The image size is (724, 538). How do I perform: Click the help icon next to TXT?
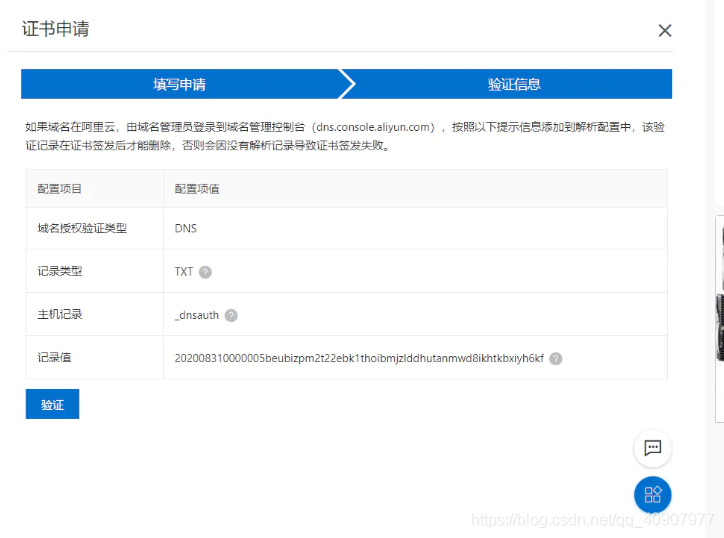coord(205,272)
